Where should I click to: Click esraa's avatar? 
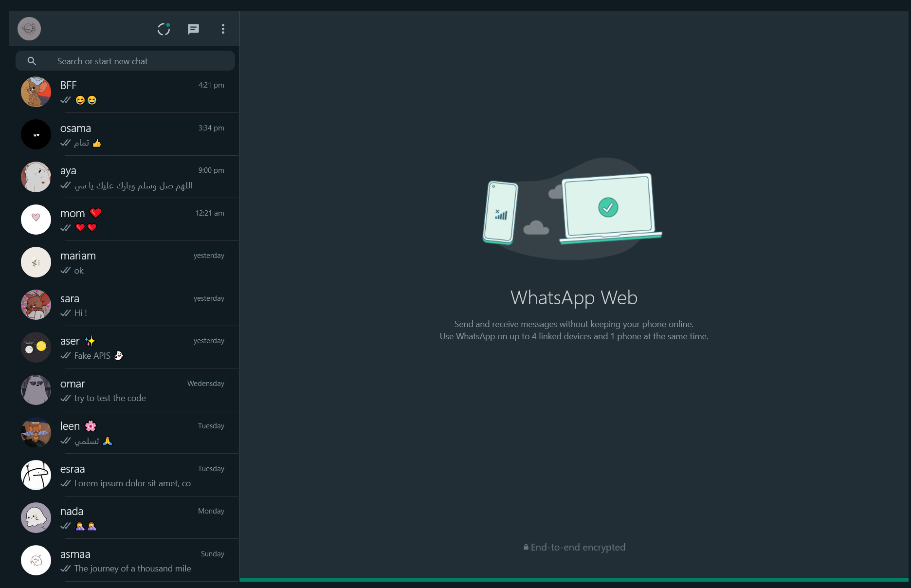tap(36, 475)
